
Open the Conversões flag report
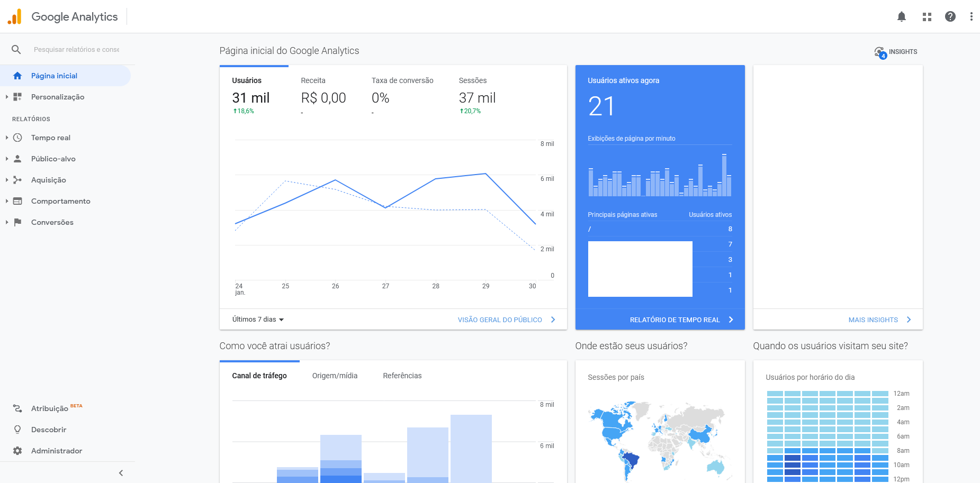point(52,222)
